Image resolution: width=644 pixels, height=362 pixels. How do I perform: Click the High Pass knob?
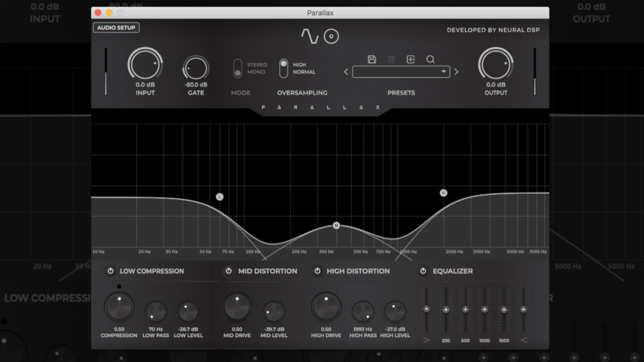[x=363, y=312]
